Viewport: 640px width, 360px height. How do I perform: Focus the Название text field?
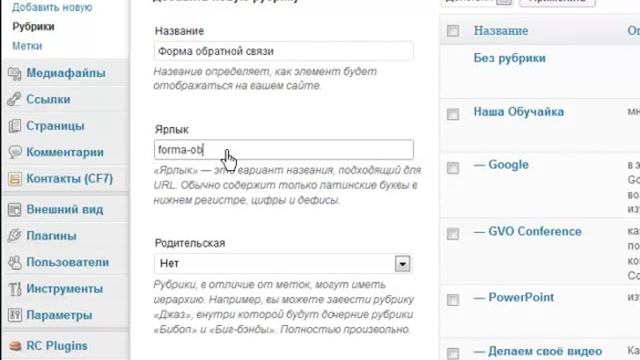284,51
